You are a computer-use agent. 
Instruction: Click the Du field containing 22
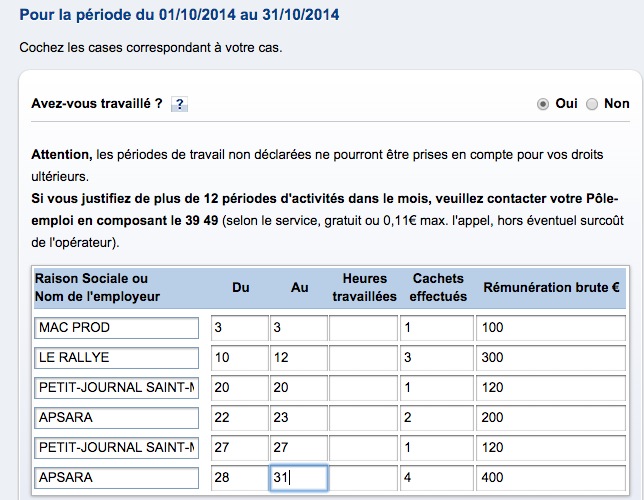(x=239, y=417)
